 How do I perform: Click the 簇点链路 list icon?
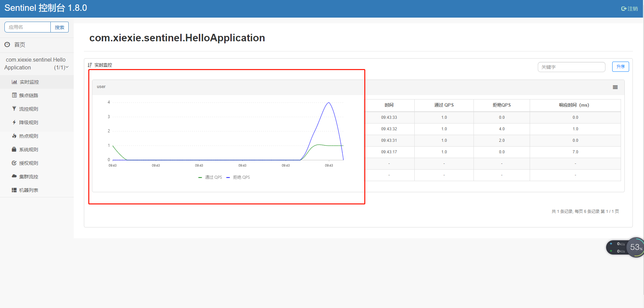[14, 95]
